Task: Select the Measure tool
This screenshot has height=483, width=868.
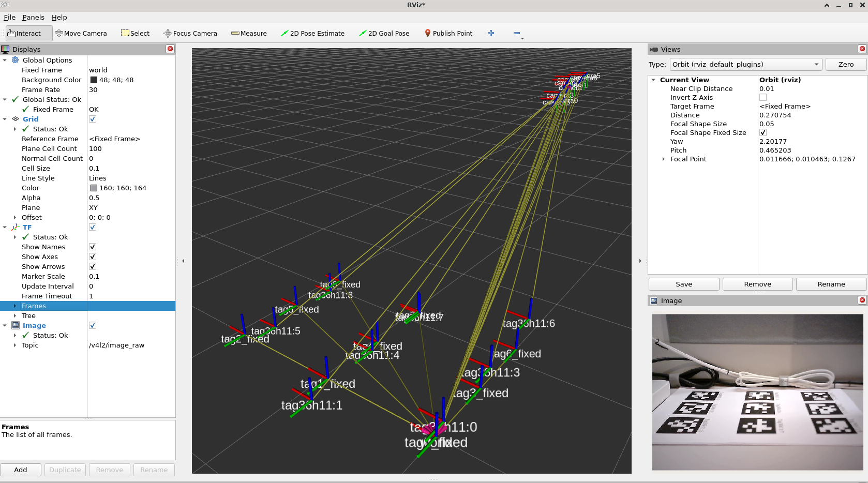Action: 249,33
